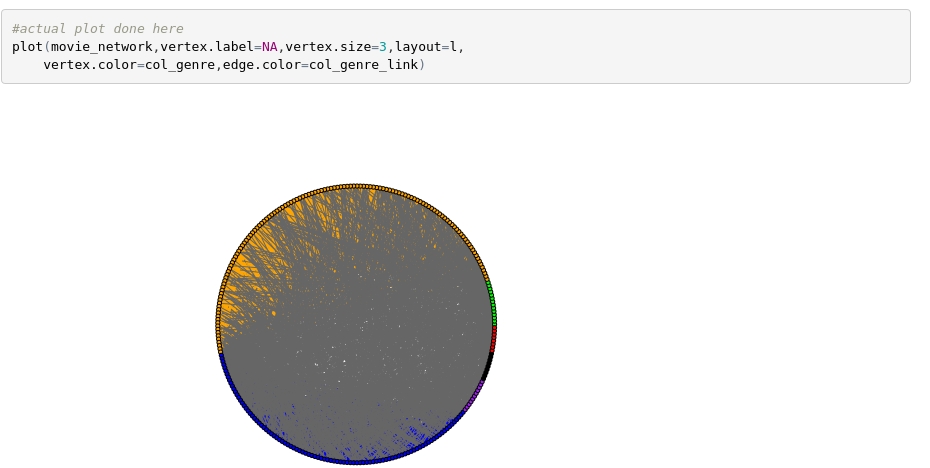The height and width of the screenshot is (468, 930).
Task: Click the comment "#actual plot done here"
Action: (97, 29)
